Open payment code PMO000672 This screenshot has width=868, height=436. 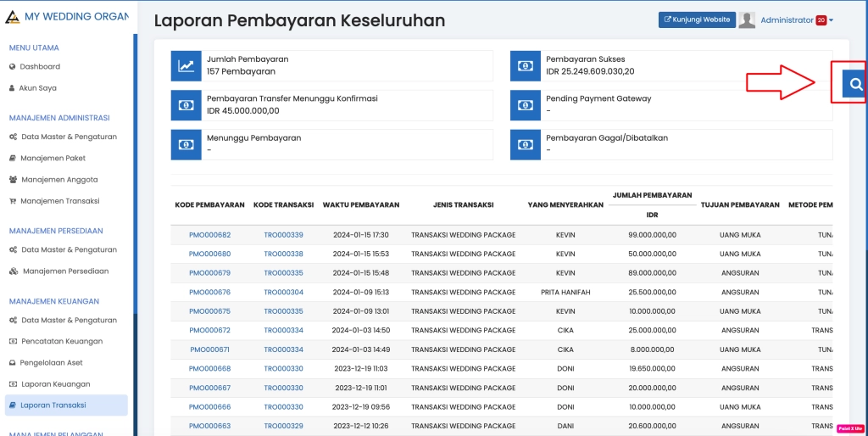210,330
